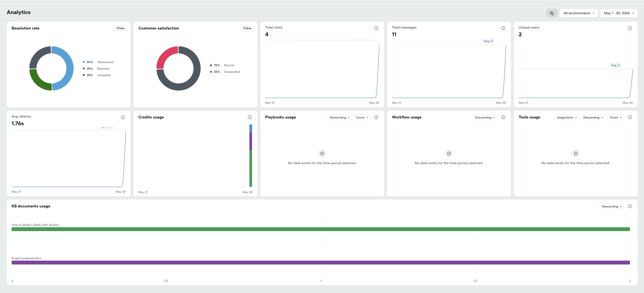
Task: Click the Avg. 11 label on Total messages
Action: [488, 41]
